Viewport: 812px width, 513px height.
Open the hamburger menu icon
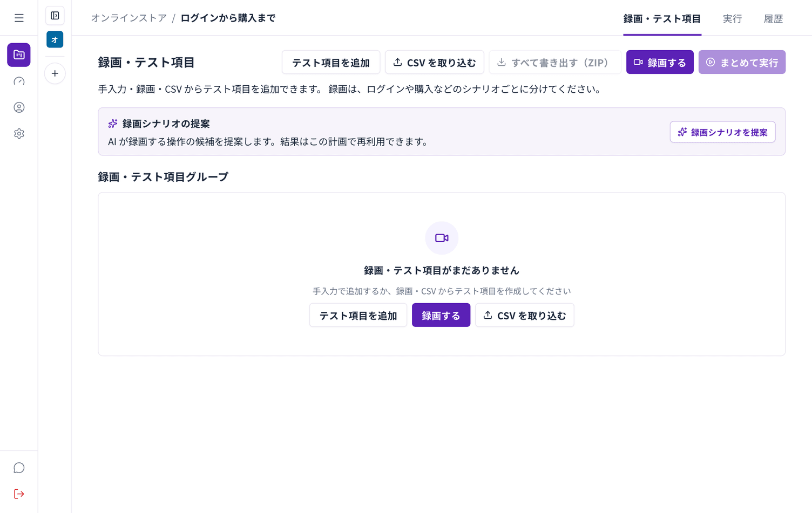(19, 18)
